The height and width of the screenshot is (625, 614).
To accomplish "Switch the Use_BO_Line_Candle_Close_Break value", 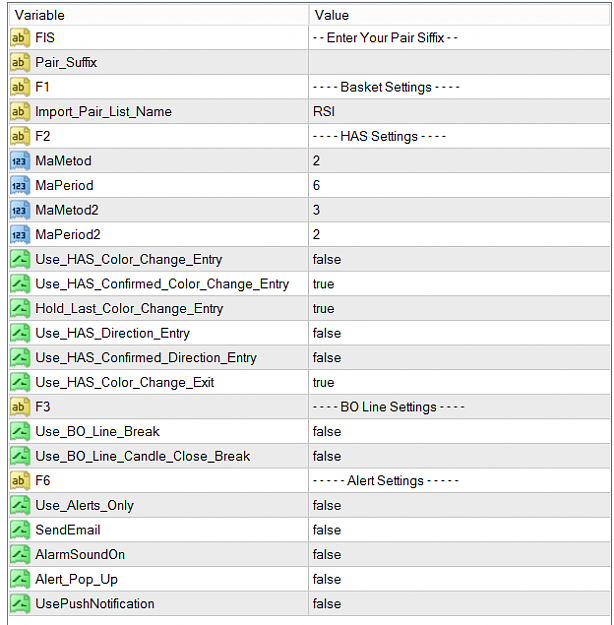I will click(x=459, y=456).
